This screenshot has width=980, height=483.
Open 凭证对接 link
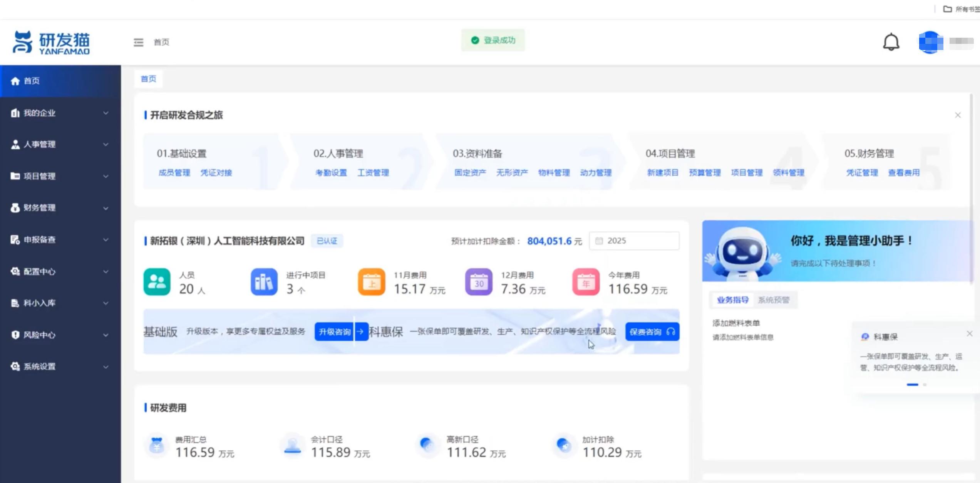(216, 173)
